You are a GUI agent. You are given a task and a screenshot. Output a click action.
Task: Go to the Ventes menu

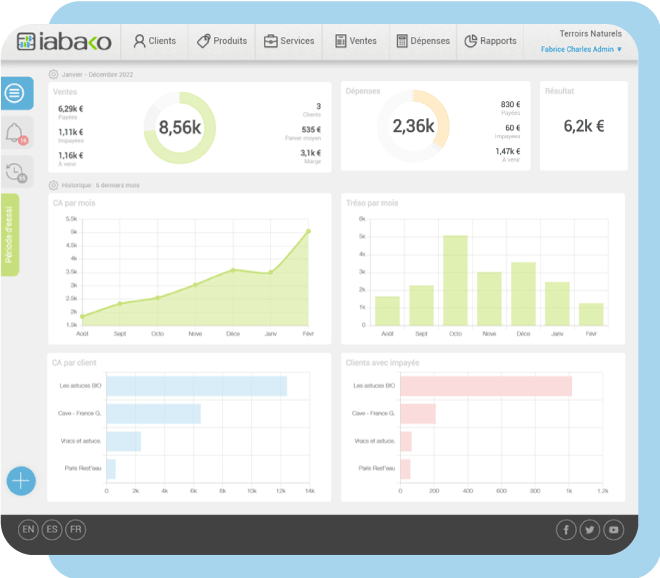355,42
